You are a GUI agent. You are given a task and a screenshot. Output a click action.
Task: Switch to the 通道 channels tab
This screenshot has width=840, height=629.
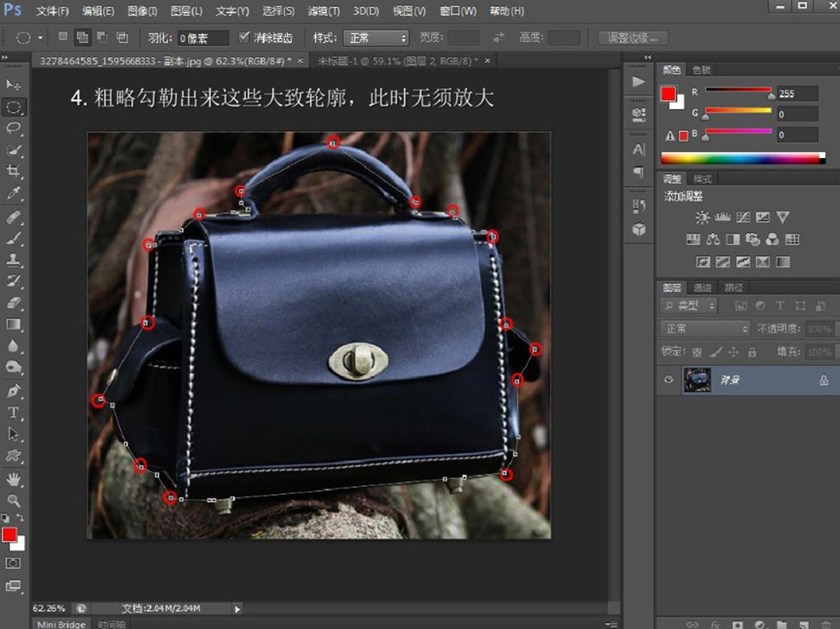point(702,288)
